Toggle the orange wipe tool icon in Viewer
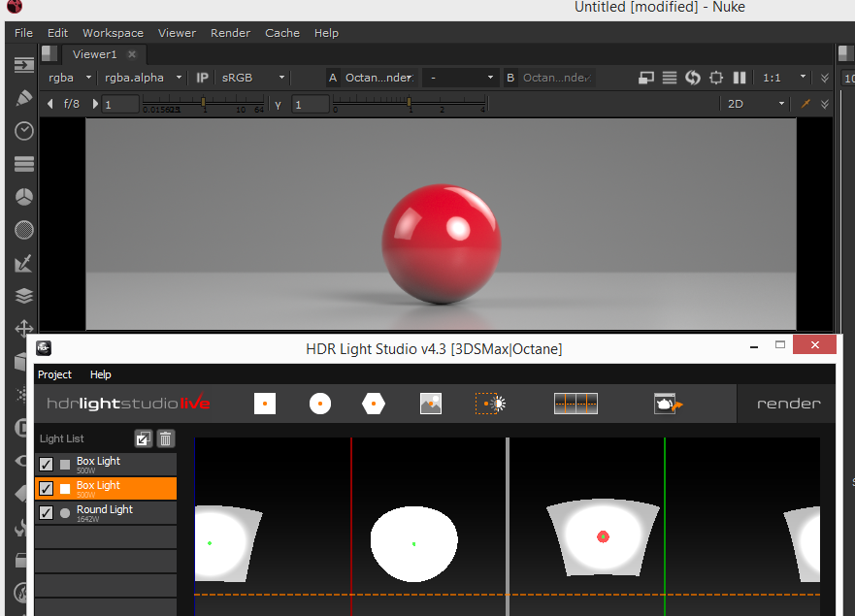This screenshot has width=855, height=616. tap(806, 104)
